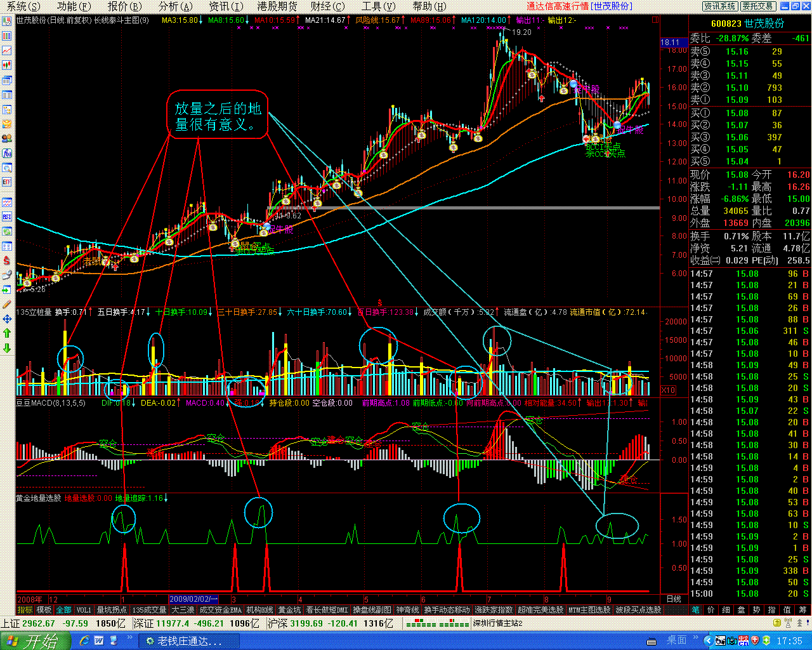Click the blue four-way move arrows icon
The height and width of the screenshot is (650, 812).
[x=7, y=319]
